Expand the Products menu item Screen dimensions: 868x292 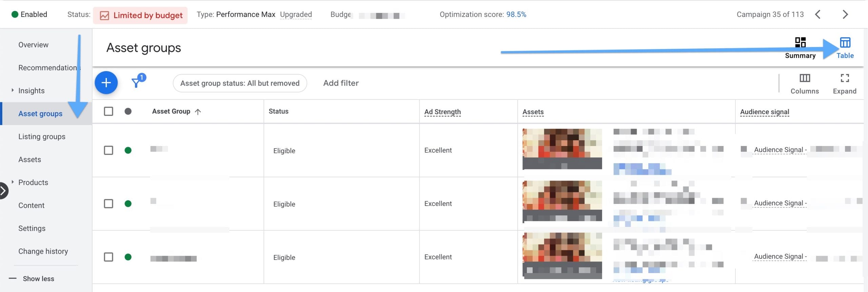(13, 182)
